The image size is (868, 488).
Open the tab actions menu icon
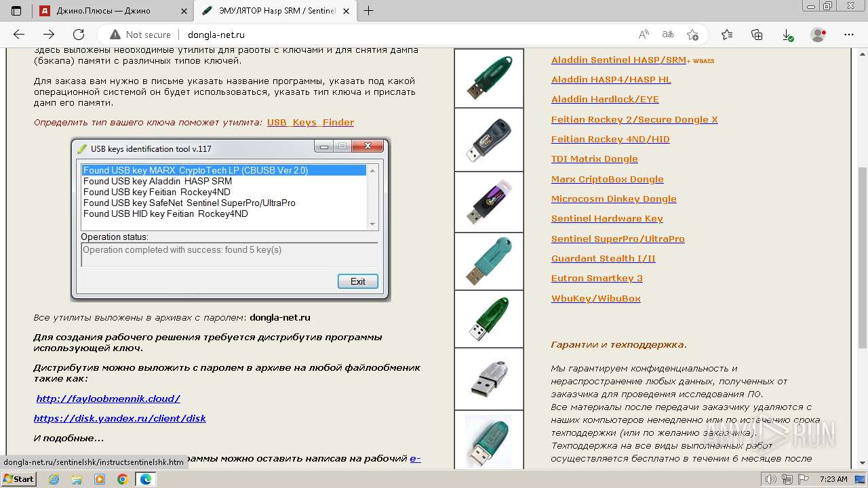tap(16, 10)
